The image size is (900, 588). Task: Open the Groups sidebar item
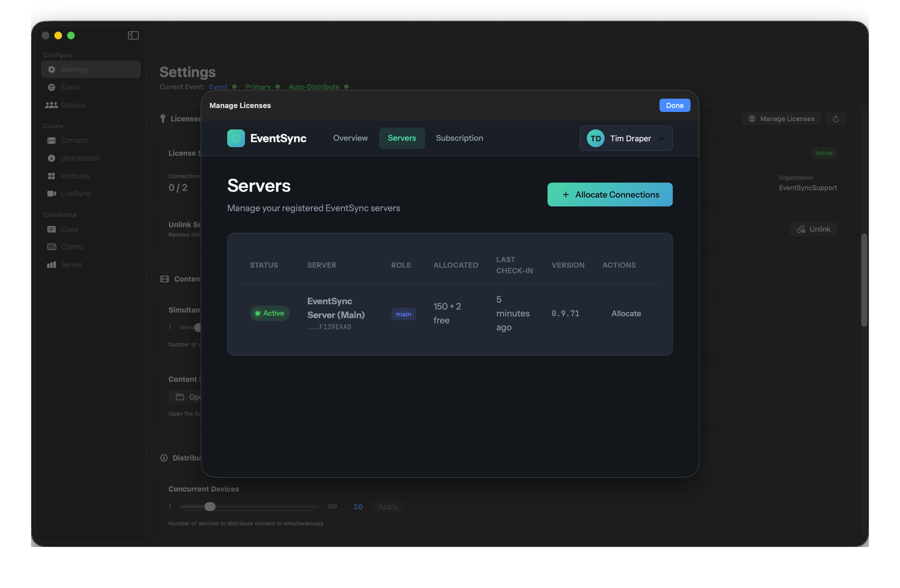[91, 105]
